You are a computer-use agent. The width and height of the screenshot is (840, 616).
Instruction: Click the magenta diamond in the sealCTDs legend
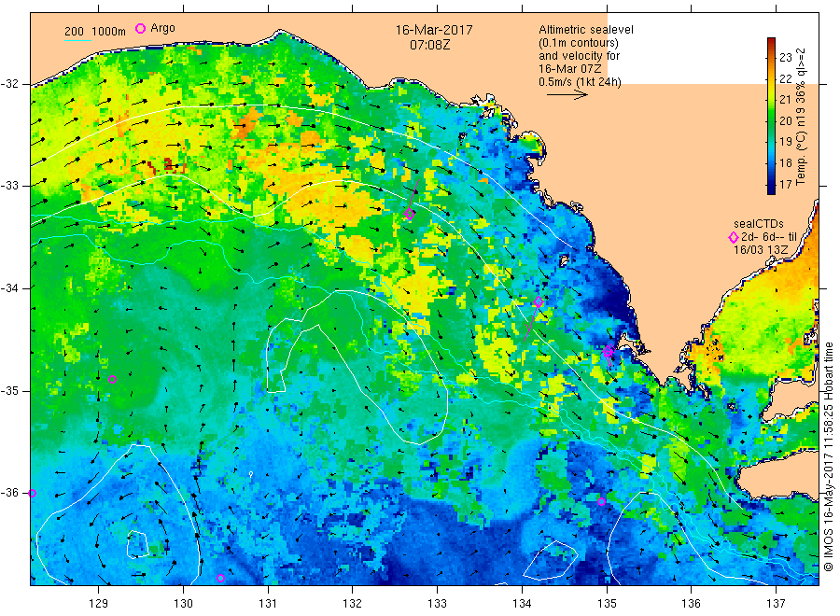[734, 237]
